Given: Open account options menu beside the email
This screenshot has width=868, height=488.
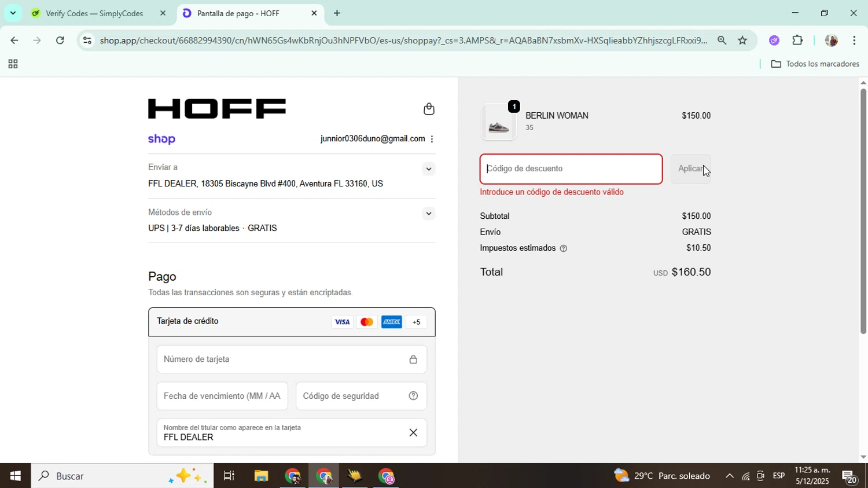Looking at the screenshot, I should tap(432, 139).
